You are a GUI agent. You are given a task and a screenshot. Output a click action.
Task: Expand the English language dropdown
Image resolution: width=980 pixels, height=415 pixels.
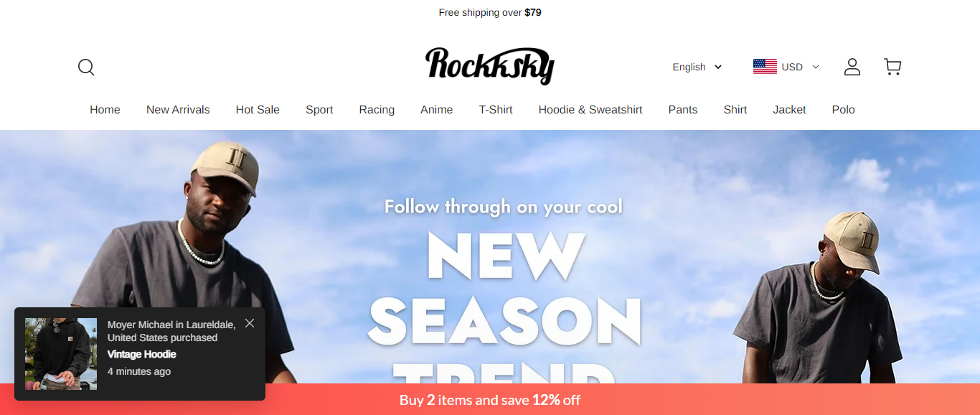[x=697, y=67]
